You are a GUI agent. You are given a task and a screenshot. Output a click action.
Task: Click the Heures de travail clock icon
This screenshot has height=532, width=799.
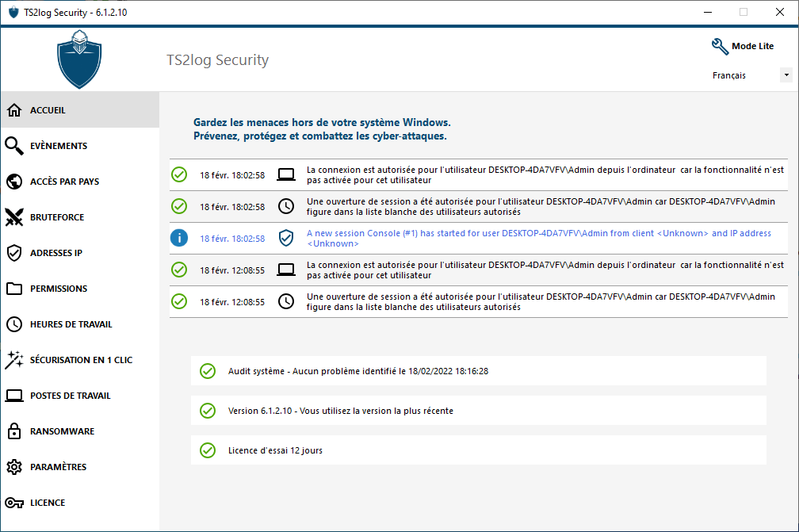click(x=14, y=324)
